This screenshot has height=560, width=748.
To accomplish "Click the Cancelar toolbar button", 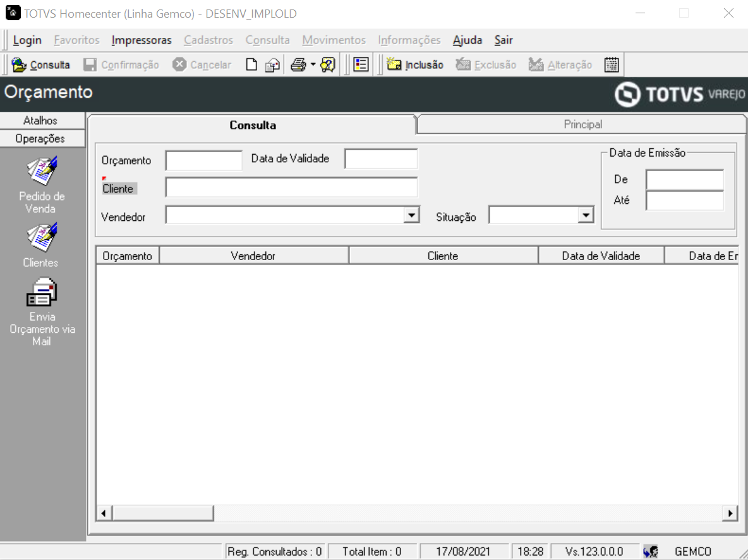I will click(202, 65).
